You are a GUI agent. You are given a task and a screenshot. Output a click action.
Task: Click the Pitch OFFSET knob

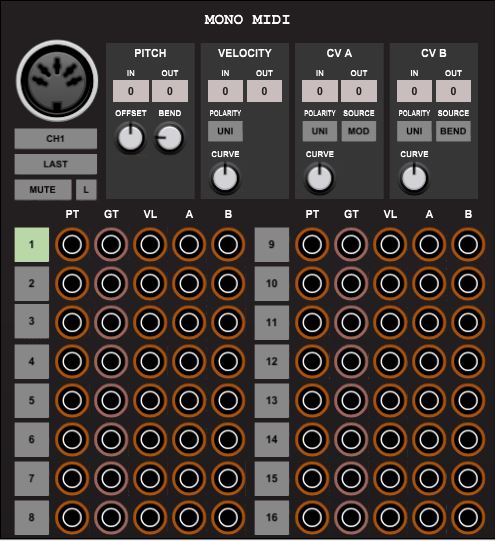pos(131,138)
